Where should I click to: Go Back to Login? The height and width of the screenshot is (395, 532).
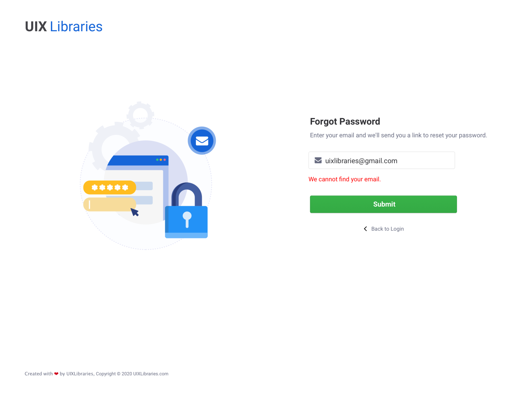point(387,229)
